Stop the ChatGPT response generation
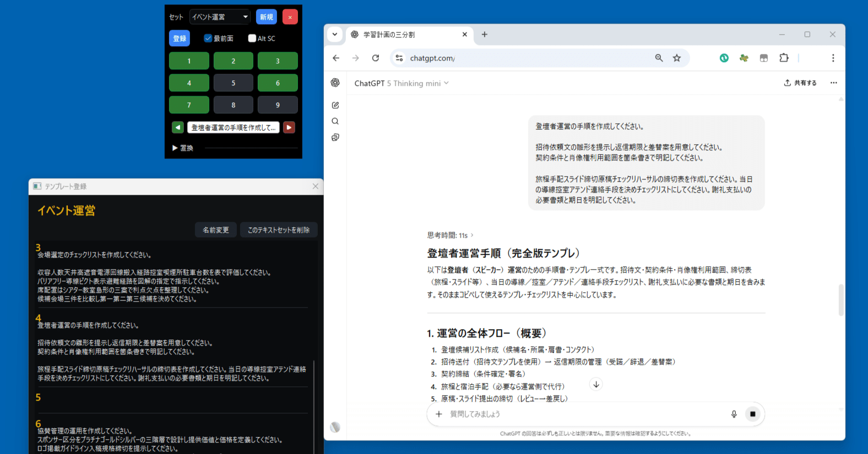Viewport: 868px width, 454px height. 753,414
